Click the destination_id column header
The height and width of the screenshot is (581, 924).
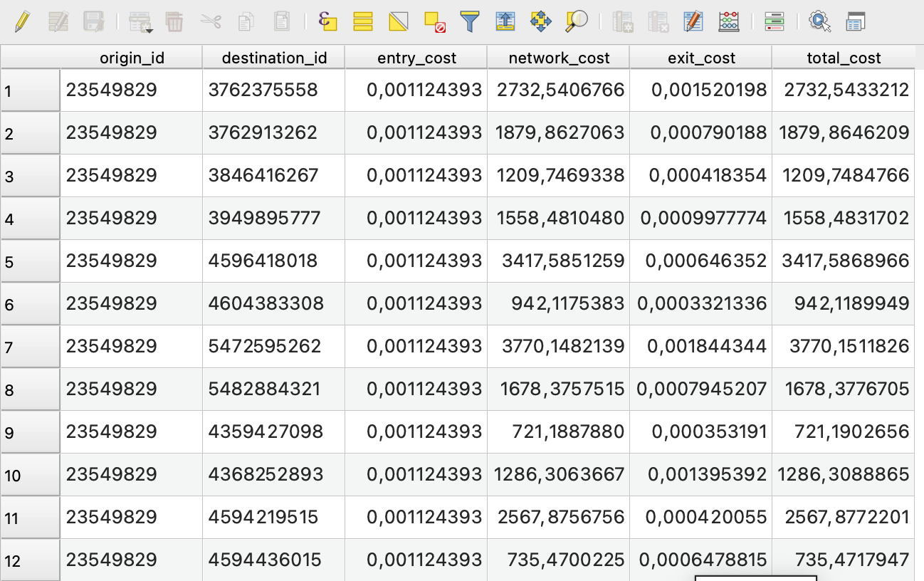(x=274, y=58)
